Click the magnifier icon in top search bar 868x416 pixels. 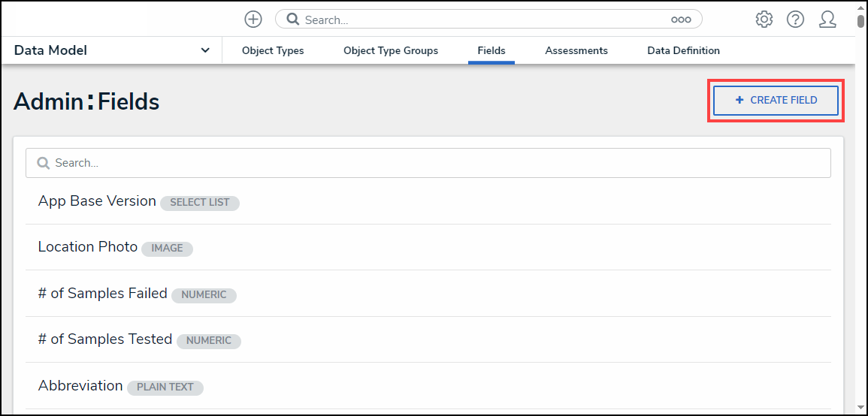point(293,20)
